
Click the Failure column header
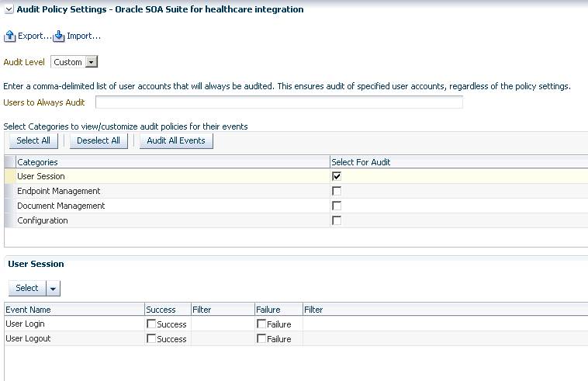tap(278, 310)
